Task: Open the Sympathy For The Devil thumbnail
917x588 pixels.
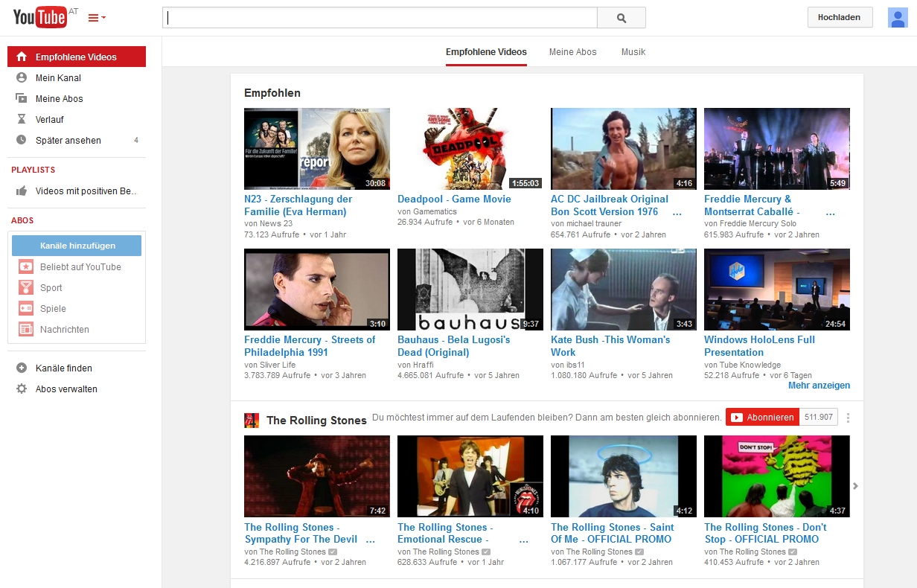Action: pyautogui.click(x=317, y=476)
